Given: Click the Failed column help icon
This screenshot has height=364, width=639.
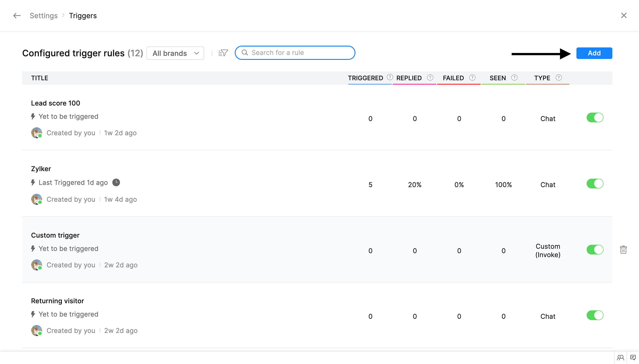Looking at the screenshot, I should [472, 78].
